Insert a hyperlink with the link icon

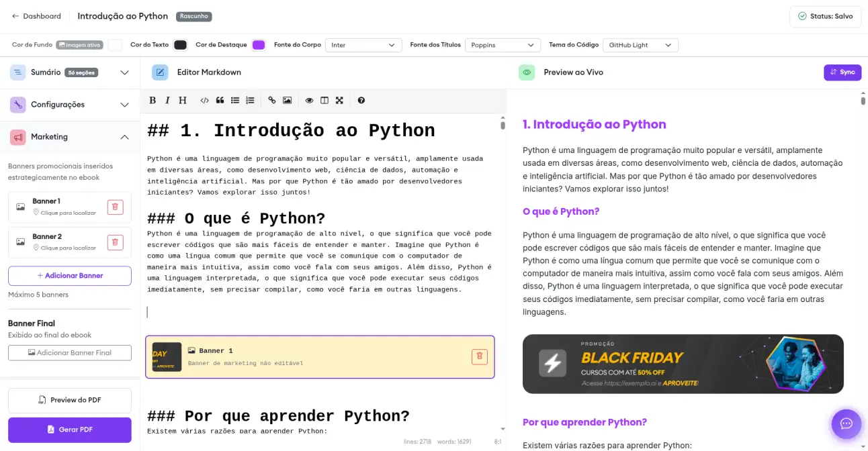[x=272, y=100]
